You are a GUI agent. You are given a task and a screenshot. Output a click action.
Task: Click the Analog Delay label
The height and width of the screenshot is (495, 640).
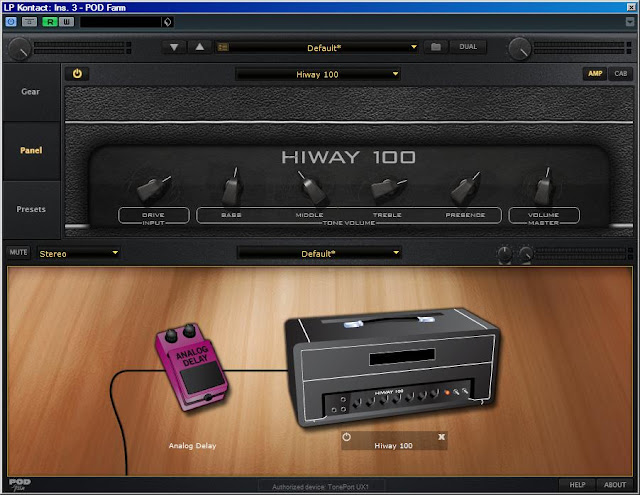pyautogui.click(x=192, y=446)
